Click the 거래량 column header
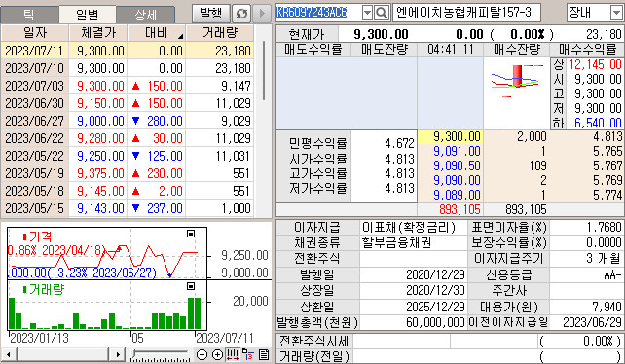Image resolution: width=625 pixels, height=364 pixels. tap(220, 33)
